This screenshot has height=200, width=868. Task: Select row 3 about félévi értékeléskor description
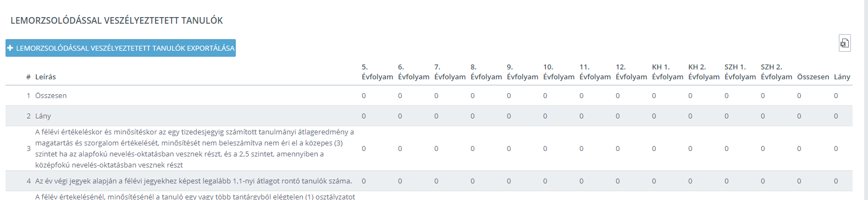pos(195,148)
